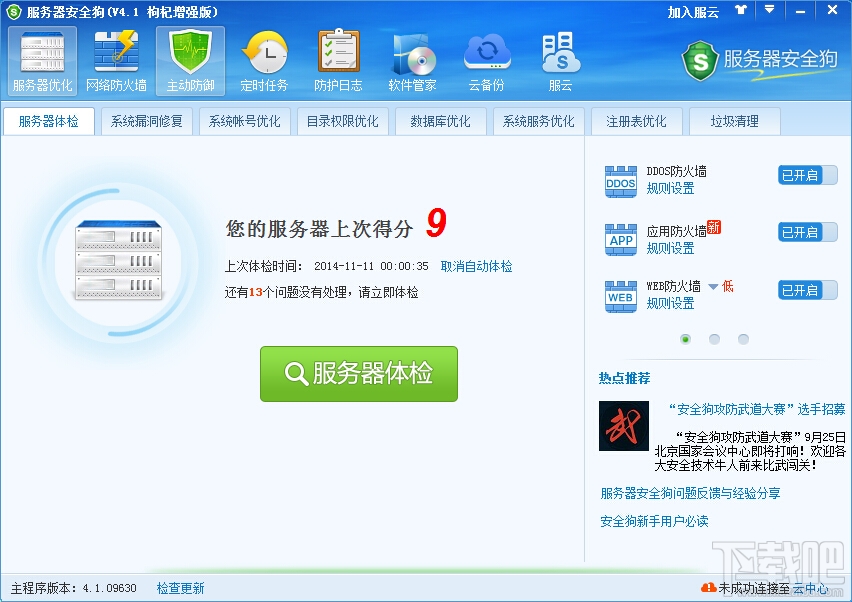The image size is (852, 602).
Task: Click the APP firewall icon
Action: point(621,239)
